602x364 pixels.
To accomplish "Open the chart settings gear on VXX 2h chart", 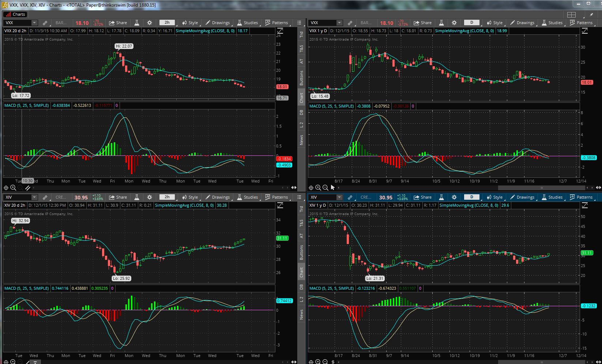I will [150, 22].
